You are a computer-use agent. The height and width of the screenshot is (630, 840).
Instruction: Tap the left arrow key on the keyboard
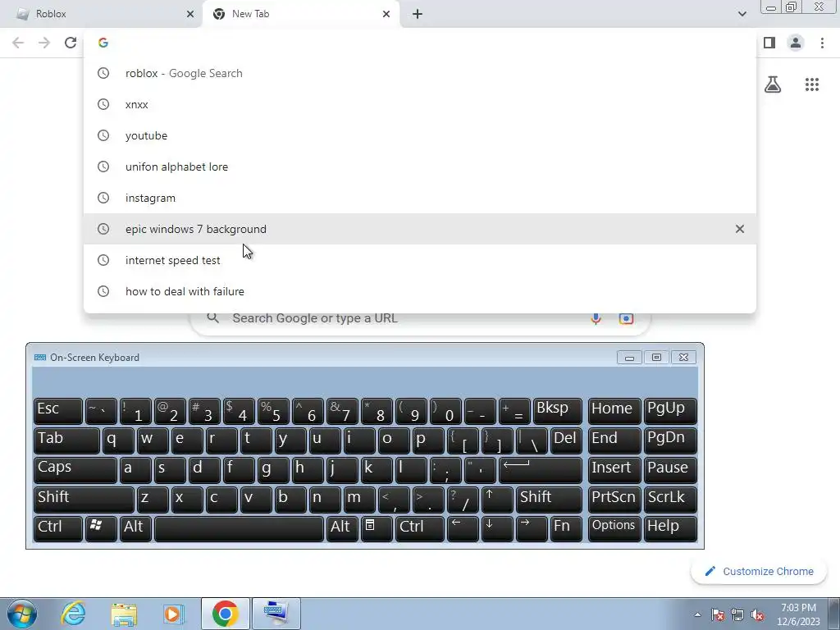463,529
